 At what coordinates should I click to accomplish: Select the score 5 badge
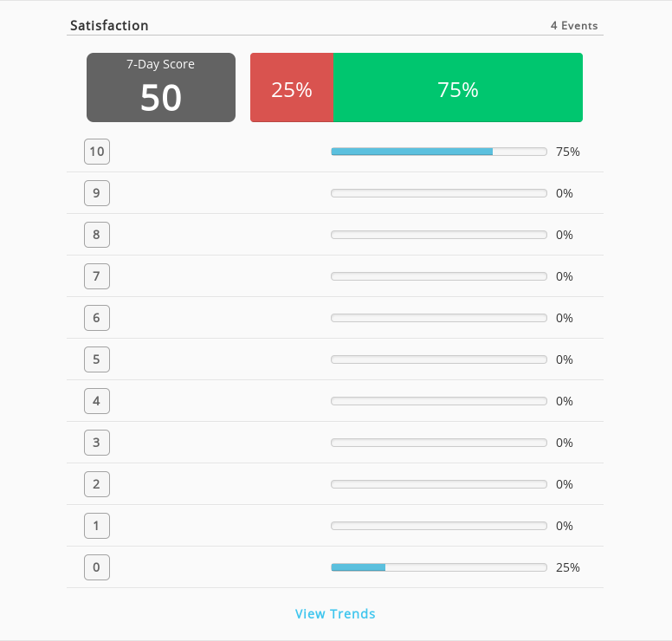pyautogui.click(x=97, y=359)
